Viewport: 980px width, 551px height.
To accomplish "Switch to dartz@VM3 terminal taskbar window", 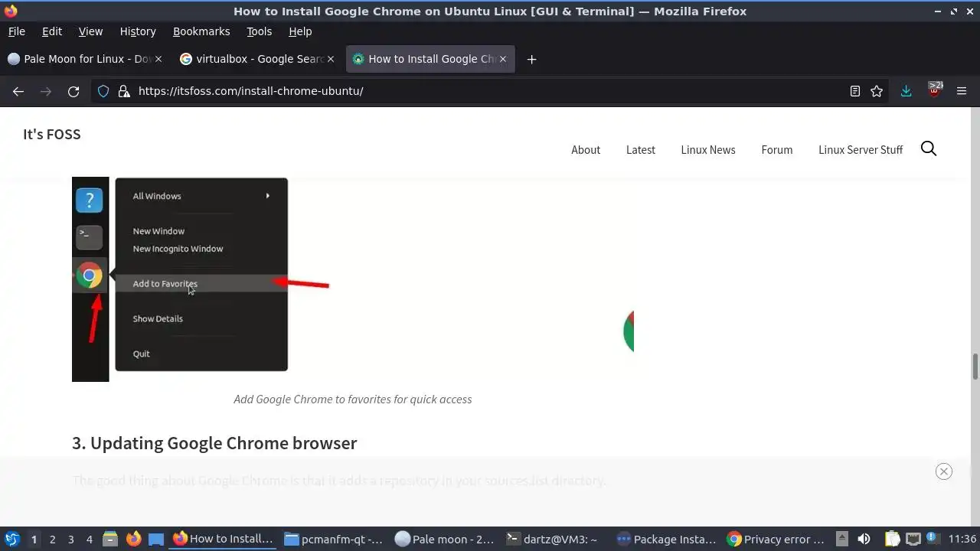I will point(556,540).
